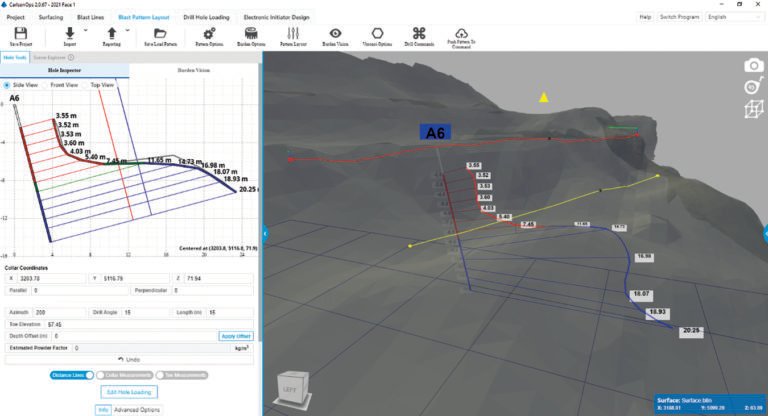The height and width of the screenshot is (416, 768).
Task: Activate the tape measure tool icon
Action: click(x=754, y=86)
